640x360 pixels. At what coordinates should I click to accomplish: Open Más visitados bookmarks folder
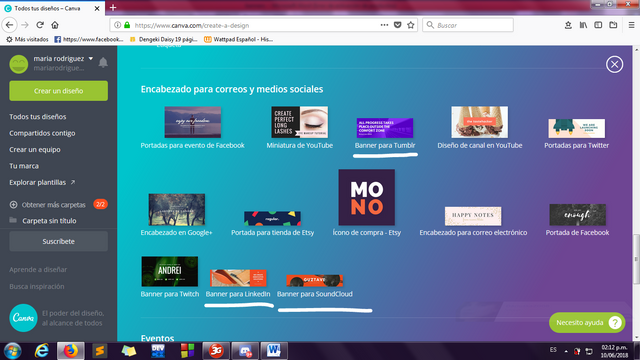point(27,39)
